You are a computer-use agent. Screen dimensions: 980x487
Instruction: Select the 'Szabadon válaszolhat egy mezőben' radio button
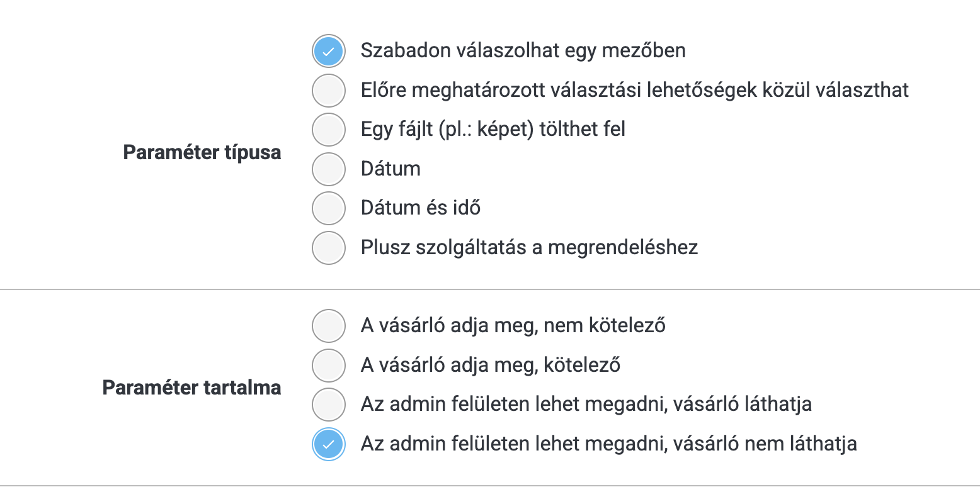click(x=328, y=52)
